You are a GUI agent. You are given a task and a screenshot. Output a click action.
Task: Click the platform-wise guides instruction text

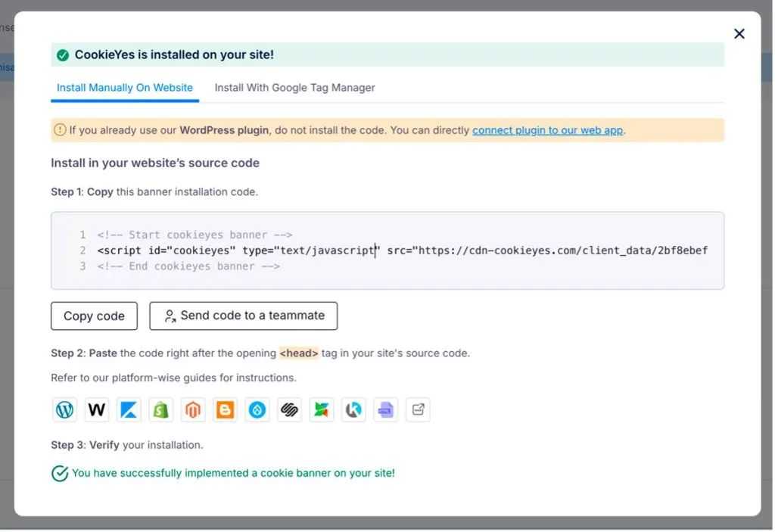tap(174, 378)
